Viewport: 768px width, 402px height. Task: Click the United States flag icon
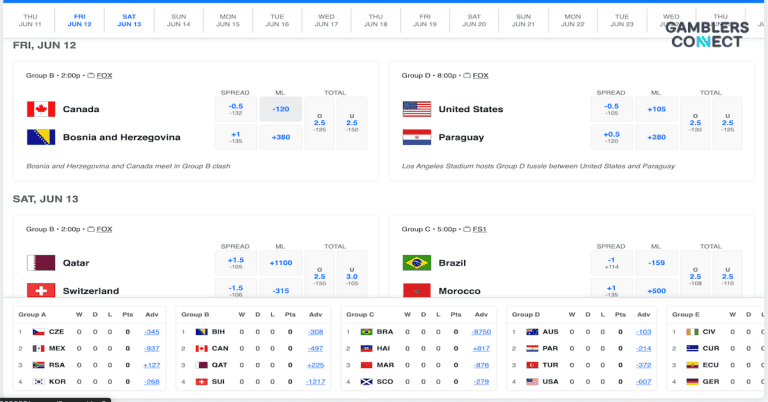click(x=417, y=109)
